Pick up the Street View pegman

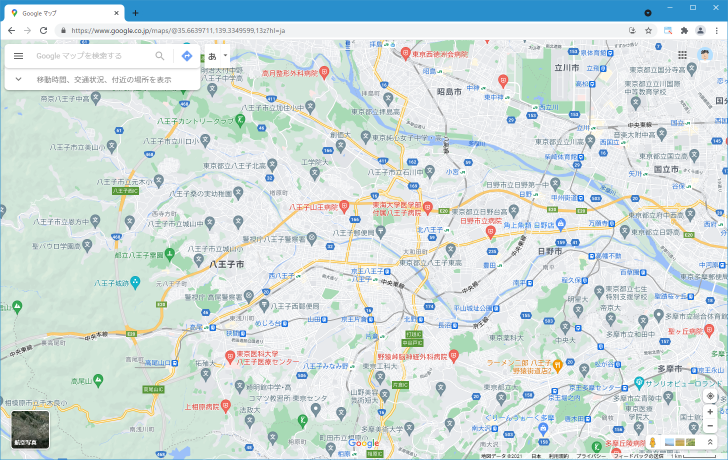652,442
